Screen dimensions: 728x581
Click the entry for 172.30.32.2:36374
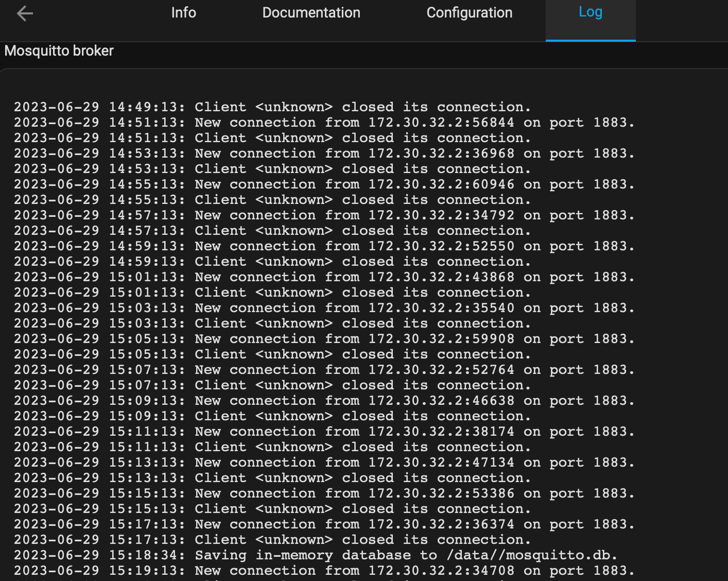click(x=324, y=524)
